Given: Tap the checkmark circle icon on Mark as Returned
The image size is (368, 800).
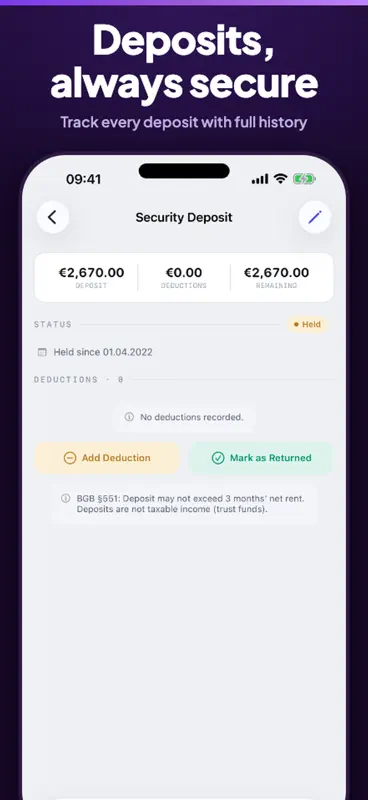Looking at the screenshot, I should (x=218, y=458).
